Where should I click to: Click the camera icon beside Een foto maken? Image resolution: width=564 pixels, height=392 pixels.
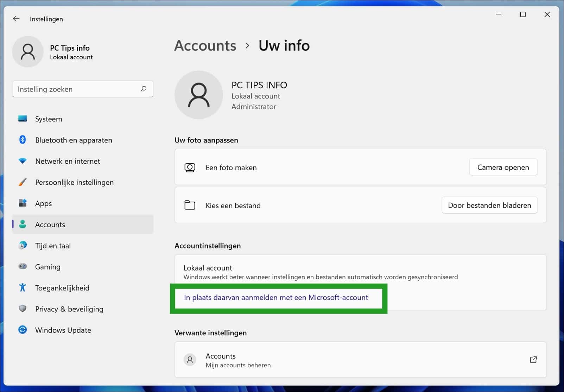tap(190, 167)
